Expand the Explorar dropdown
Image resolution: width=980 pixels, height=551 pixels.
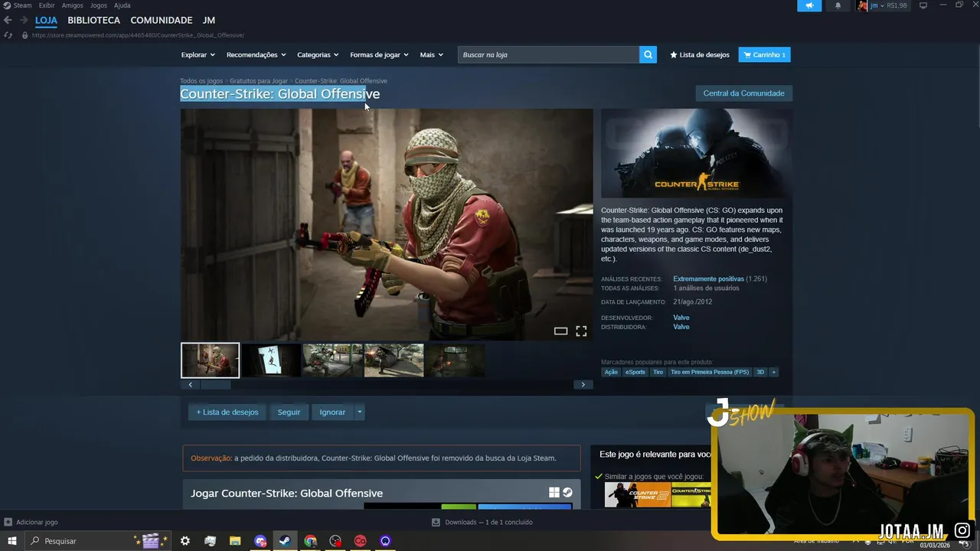click(x=198, y=54)
